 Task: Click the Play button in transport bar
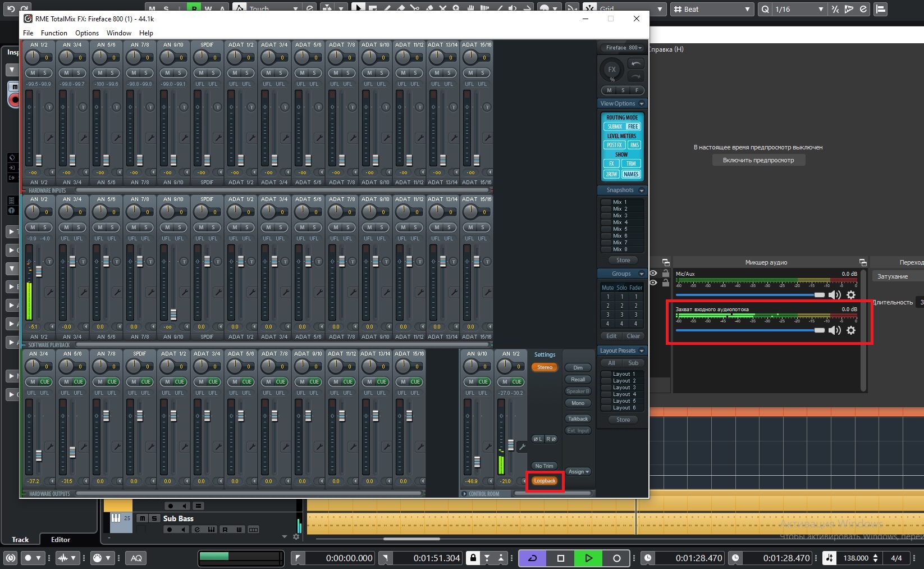pos(588,558)
